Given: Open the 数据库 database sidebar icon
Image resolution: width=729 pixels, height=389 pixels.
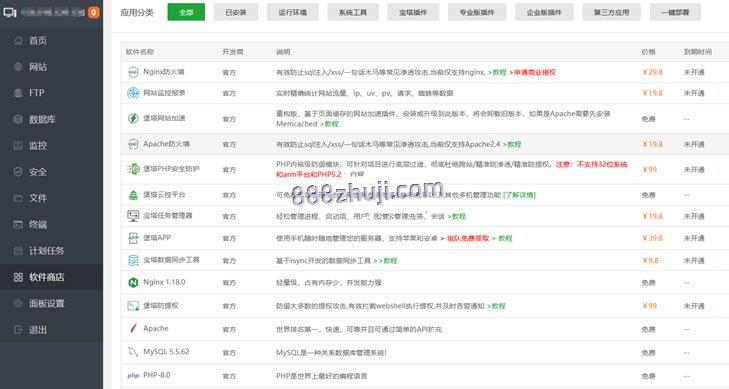Looking at the screenshot, I should pyautogui.click(x=18, y=119).
